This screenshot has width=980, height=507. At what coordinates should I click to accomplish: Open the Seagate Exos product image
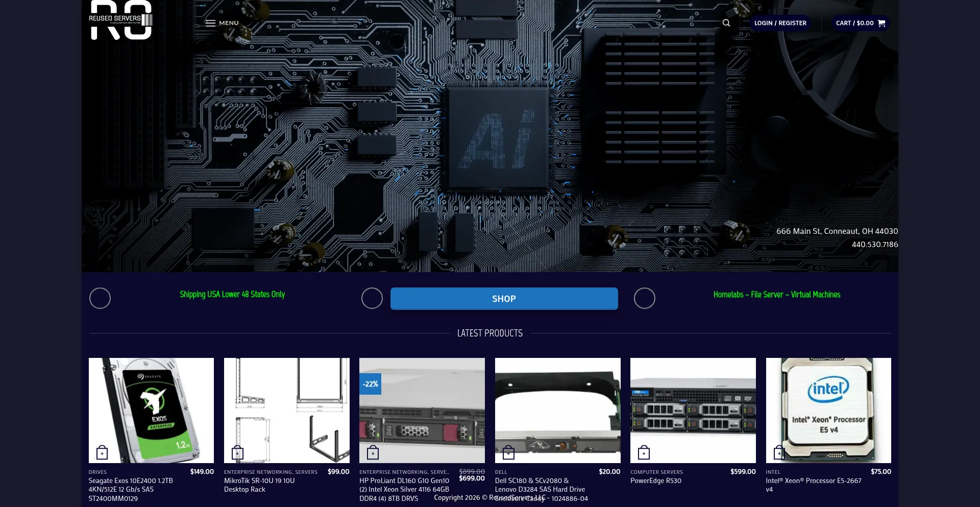point(151,410)
